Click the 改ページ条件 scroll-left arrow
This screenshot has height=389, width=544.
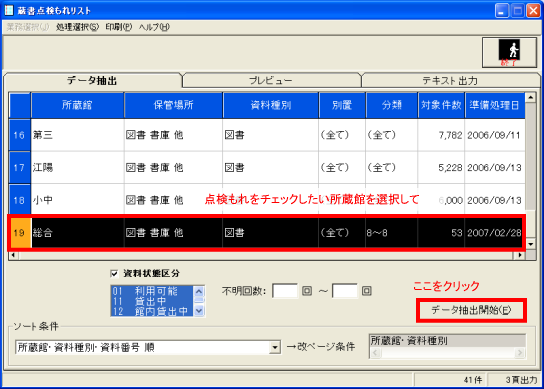click(375, 353)
